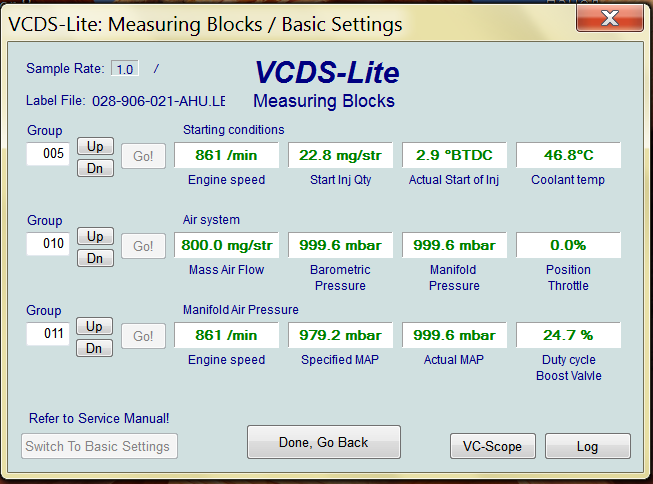This screenshot has width=653, height=484.
Task: Open VC-Scope
Action: click(492, 446)
